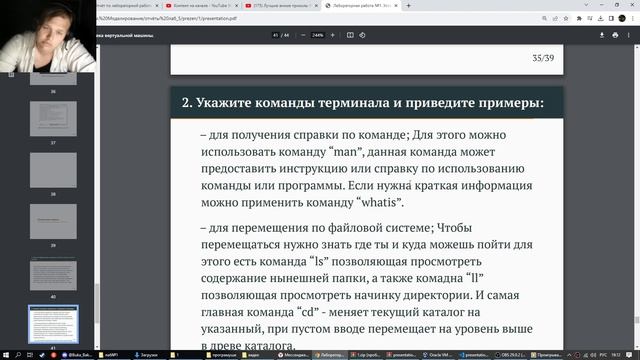The height and width of the screenshot is (360, 640).
Task: Open Chrome three-dot menu
Action: click(x=633, y=18)
